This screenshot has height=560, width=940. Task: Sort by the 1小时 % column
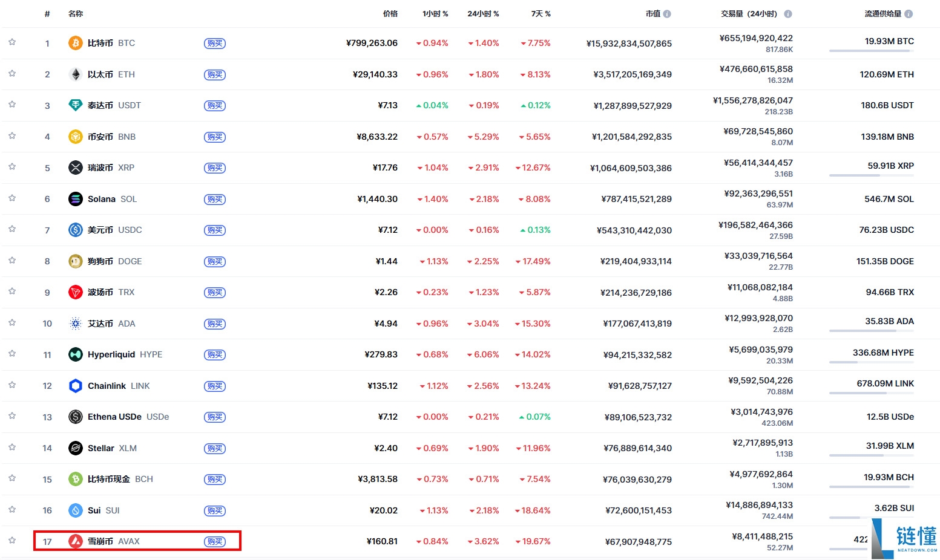tap(435, 14)
